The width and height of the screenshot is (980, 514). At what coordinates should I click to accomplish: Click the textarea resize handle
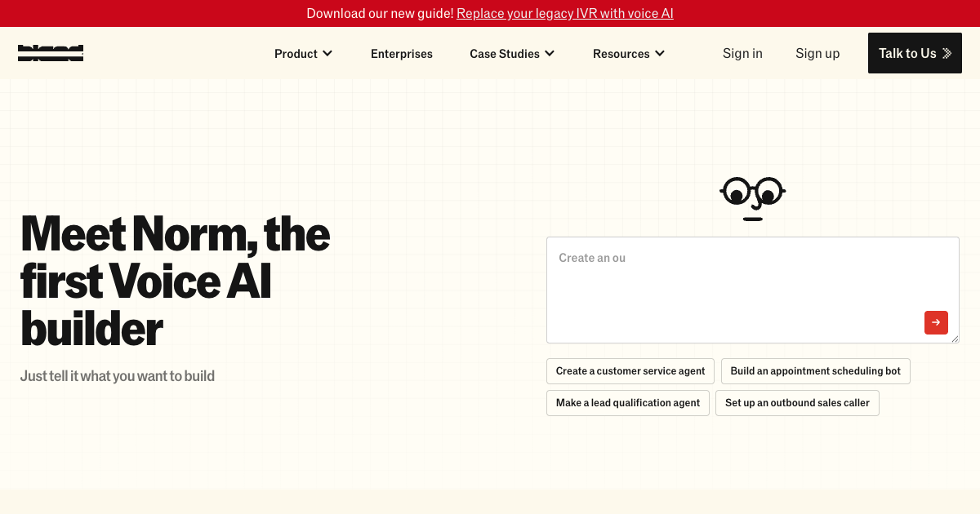tap(955, 340)
